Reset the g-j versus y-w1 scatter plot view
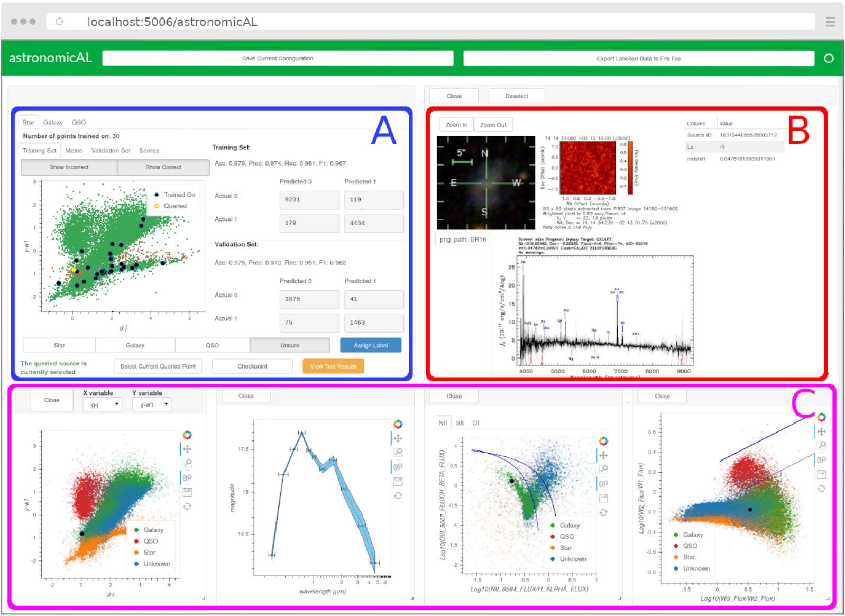 click(187, 506)
